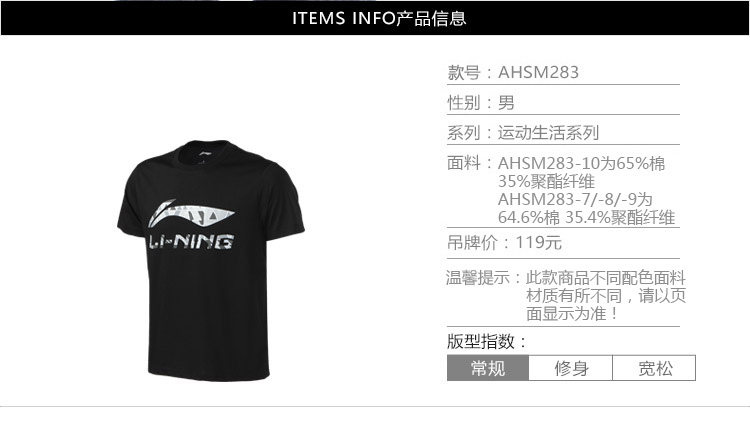750x439 pixels.
Task: Click the LI-NING wordmark on the shirt
Action: click(191, 241)
